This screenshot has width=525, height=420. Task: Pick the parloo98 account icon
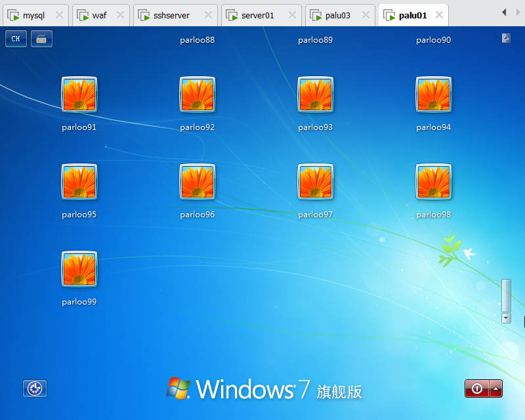[x=434, y=182]
